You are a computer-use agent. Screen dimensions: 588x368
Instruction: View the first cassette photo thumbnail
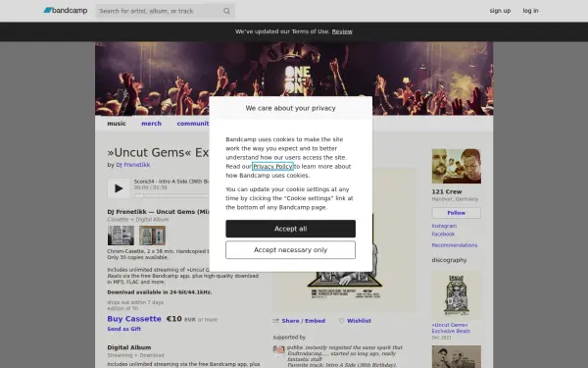[121, 236]
